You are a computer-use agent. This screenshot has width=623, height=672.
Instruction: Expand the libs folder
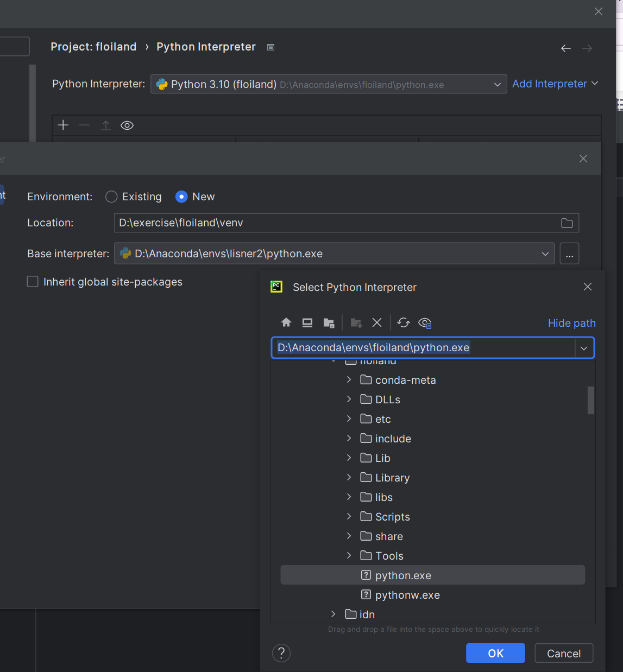coord(349,497)
